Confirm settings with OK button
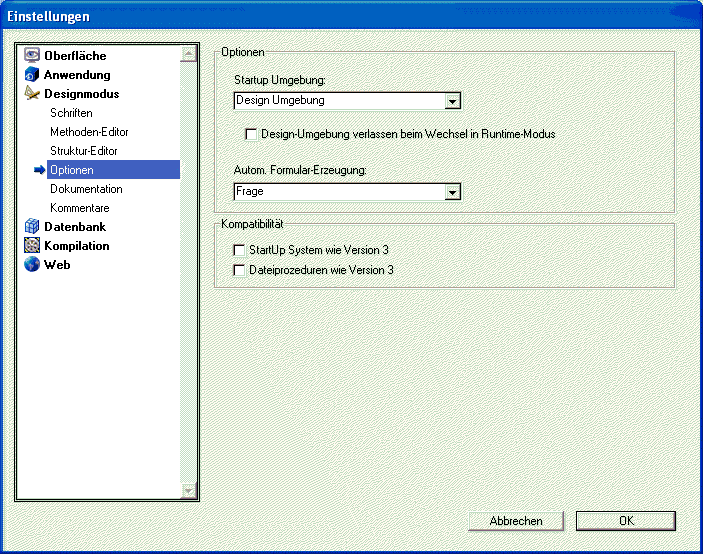Screen dimensions: 703x554 click(625, 521)
